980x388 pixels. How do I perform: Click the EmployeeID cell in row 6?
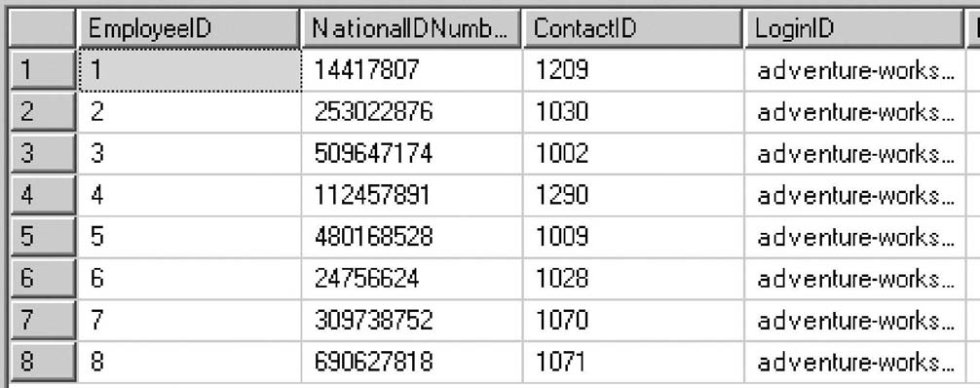189,279
